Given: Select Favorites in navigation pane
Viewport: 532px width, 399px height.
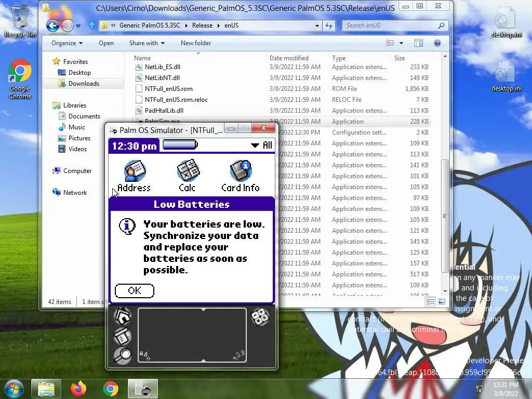Looking at the screenshot, I should pyautogui.click(x=70, y=61).
